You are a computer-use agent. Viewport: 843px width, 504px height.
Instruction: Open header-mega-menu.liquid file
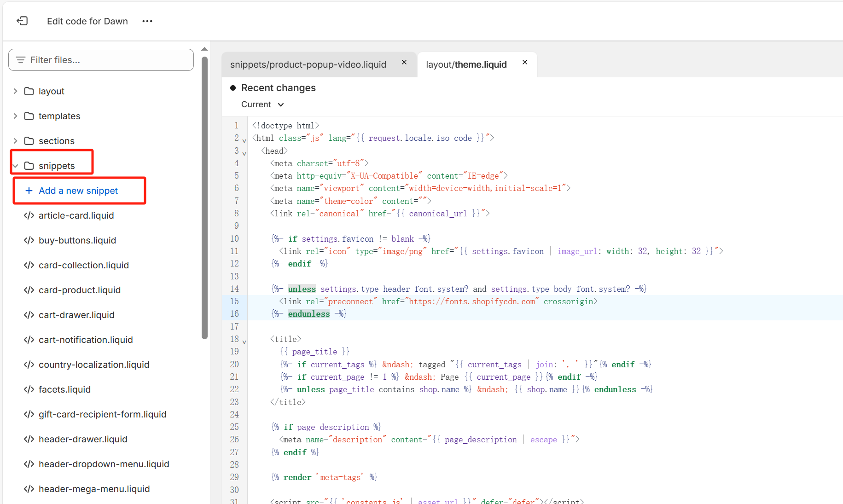[94, 489]
